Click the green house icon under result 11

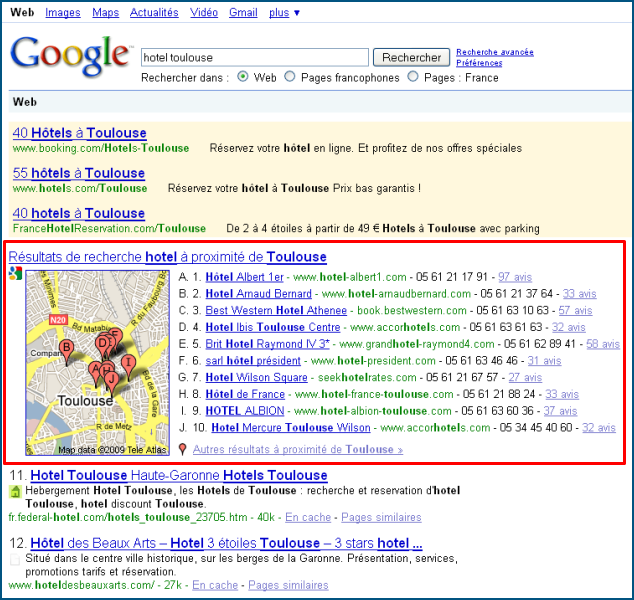[15, 492]
